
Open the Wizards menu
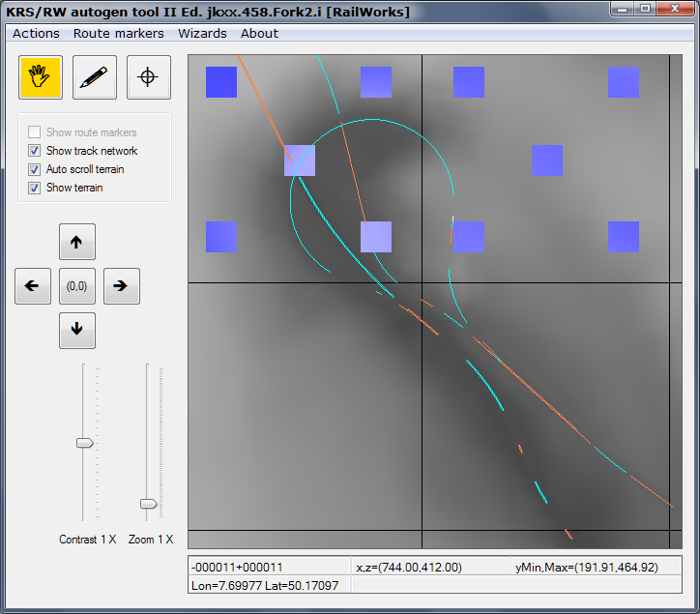tap(202, 34)
